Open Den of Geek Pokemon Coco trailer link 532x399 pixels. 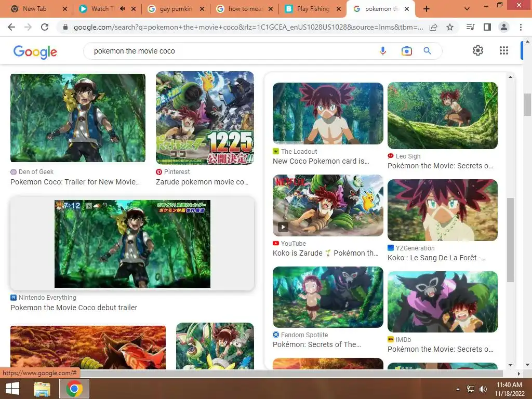click(x=75, y=182)
